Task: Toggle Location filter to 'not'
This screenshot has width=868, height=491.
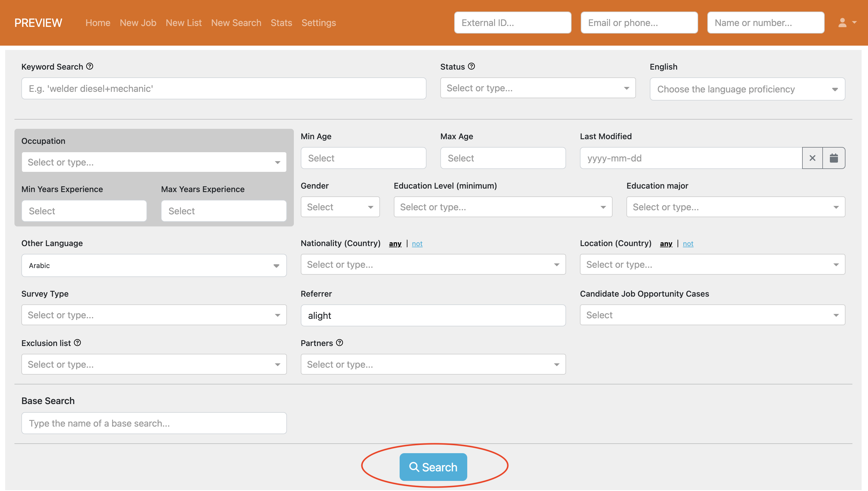Action: click(x=688, y=243)
